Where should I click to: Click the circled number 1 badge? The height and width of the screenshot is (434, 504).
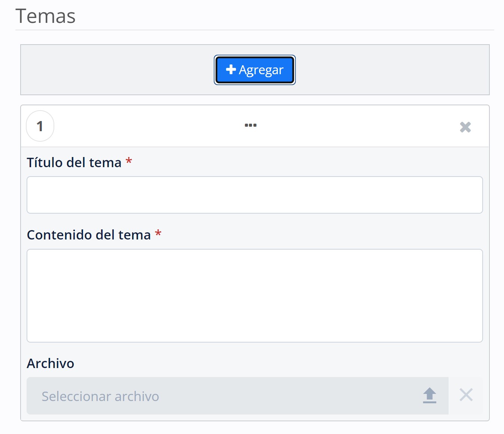click(40, 126)
